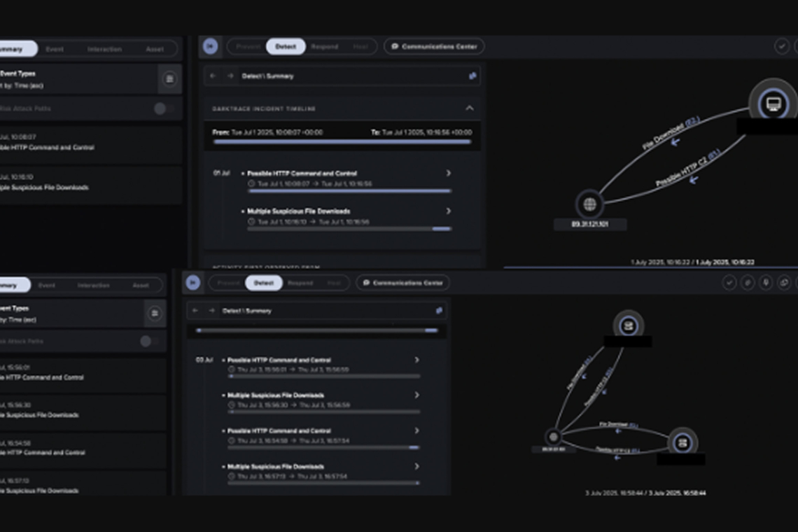The image size is (798, 532).
Task: Select the 10:16:10 Suspicious File Downloads event card
Action: coord(91,183)
